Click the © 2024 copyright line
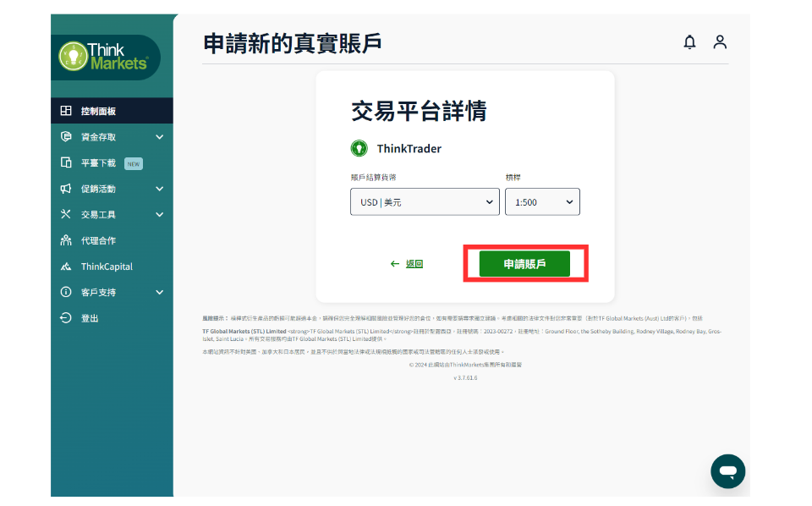This screenshot has width=812, height=506. [465, 365]
